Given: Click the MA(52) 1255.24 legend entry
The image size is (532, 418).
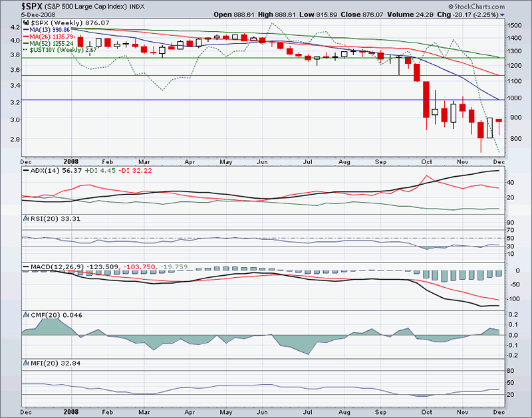Looking at the screenshot, I should click(x=48, y=43).
